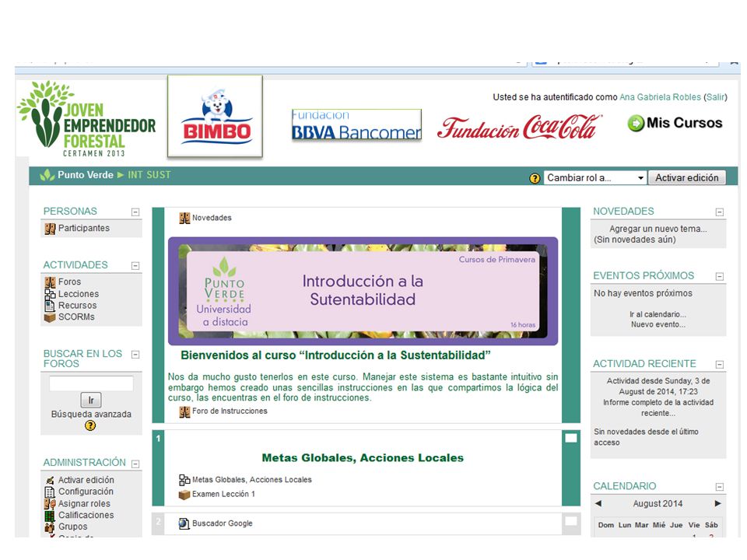Open Ir al calendario link
The image size is (747, 560).
(x=658, y=314)
